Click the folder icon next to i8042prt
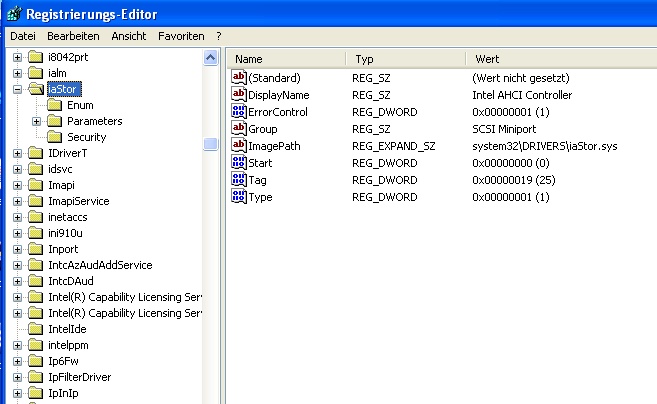657x404 pixels. [x=36, y=57]
